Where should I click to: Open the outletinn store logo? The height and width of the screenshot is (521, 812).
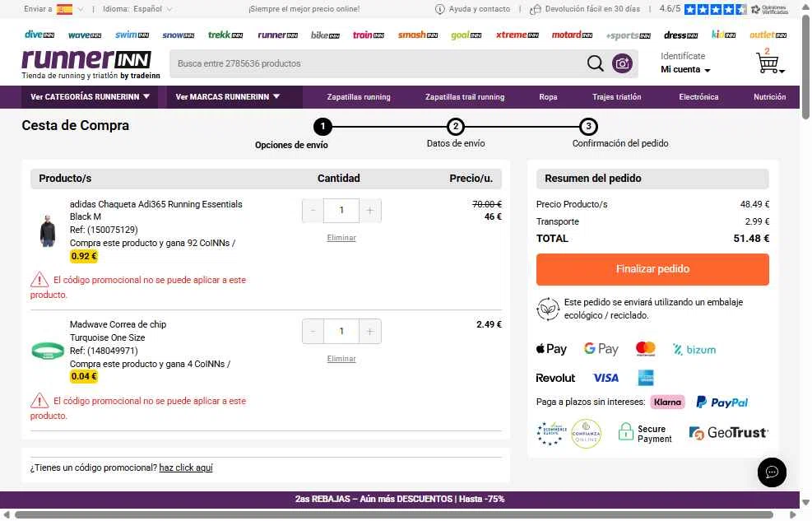[x=768, y=35]
